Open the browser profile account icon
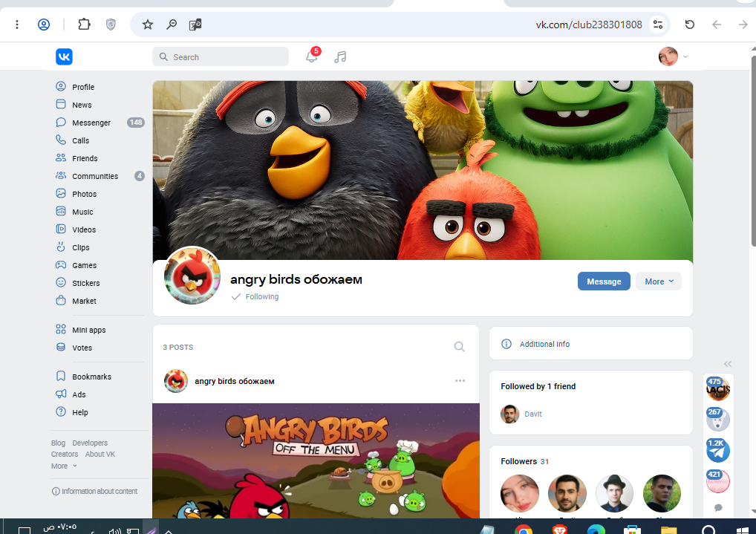Viewport: 756px width, 534px height. click(x=44, y=24)
